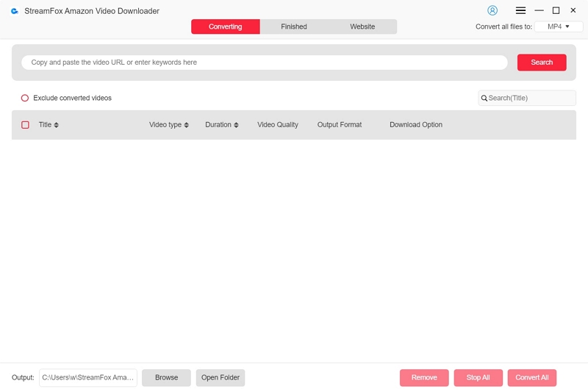Screen dimensions: 588x392
Task: Switch to the Converting tab
Action: (226, 26)
